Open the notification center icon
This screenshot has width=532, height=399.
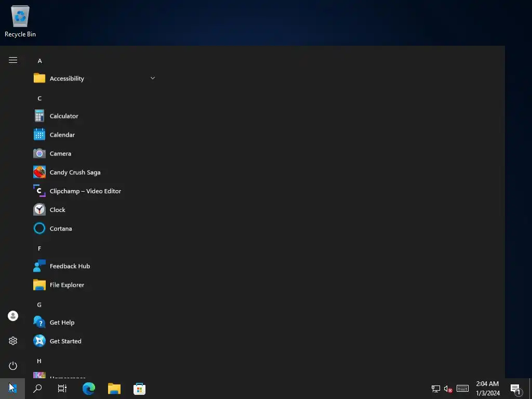point(516,390)
